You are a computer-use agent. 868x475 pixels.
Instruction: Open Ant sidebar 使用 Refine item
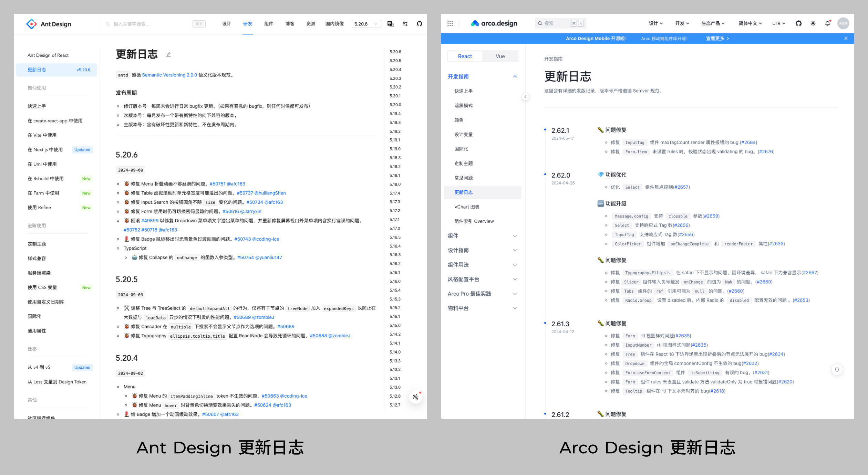56,208
